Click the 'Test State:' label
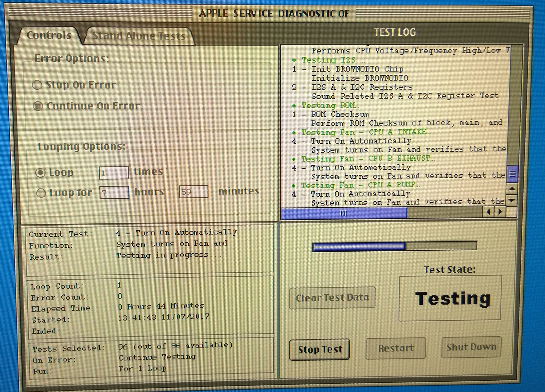 450,270
